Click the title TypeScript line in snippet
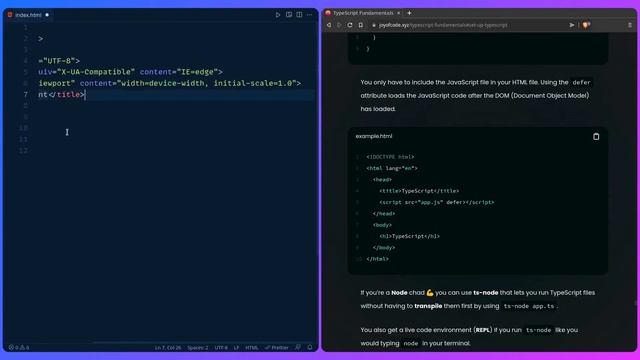Screen dimensions: 640x360 point(419,191)
